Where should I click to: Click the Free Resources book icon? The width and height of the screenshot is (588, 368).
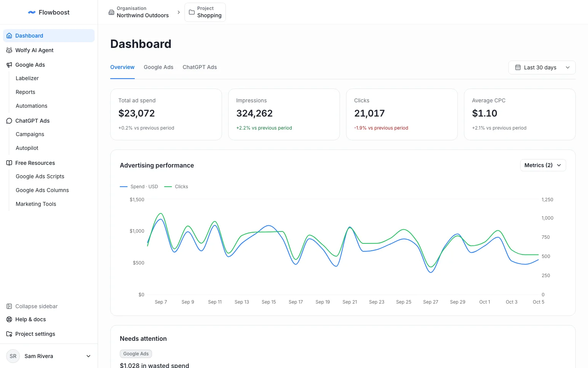pos(9,163)
